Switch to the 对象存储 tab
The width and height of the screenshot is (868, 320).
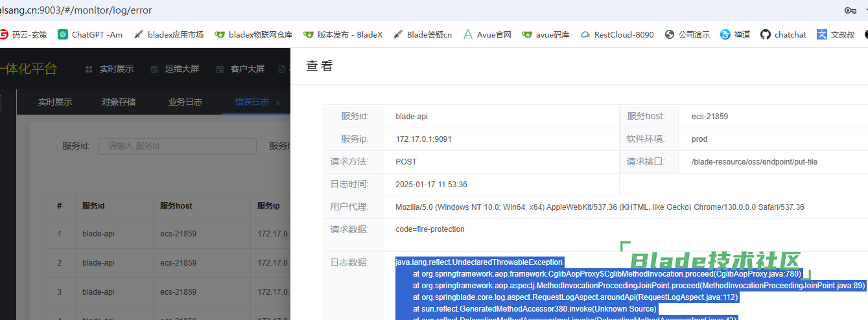coord(119,102)
